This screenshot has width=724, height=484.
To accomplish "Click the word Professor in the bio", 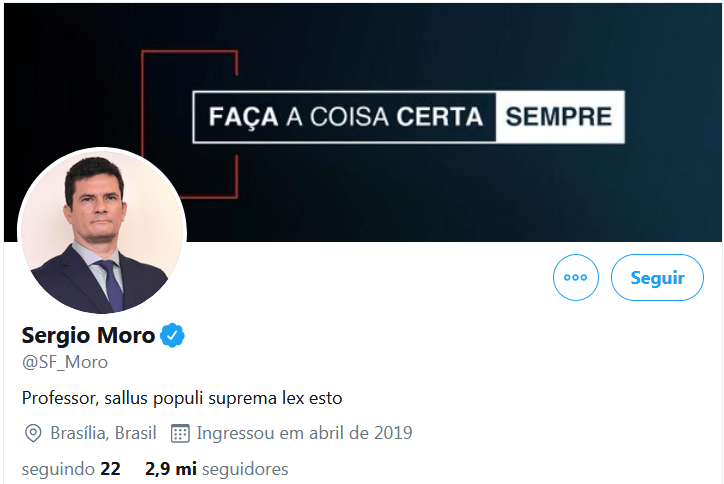I will (x=59, y=398).
